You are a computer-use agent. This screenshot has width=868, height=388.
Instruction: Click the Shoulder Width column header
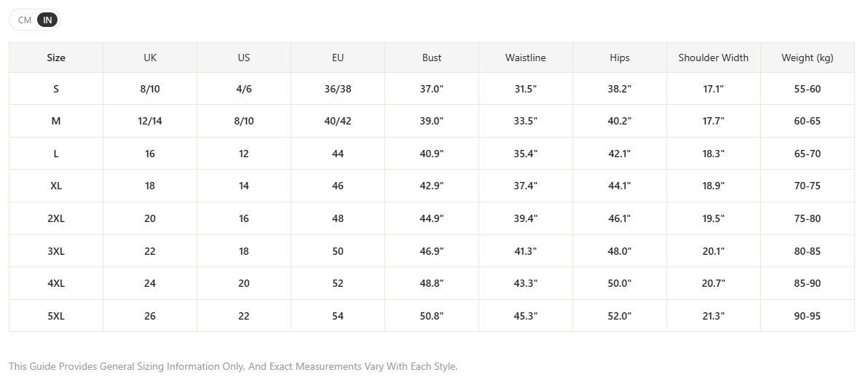[714, 58]
